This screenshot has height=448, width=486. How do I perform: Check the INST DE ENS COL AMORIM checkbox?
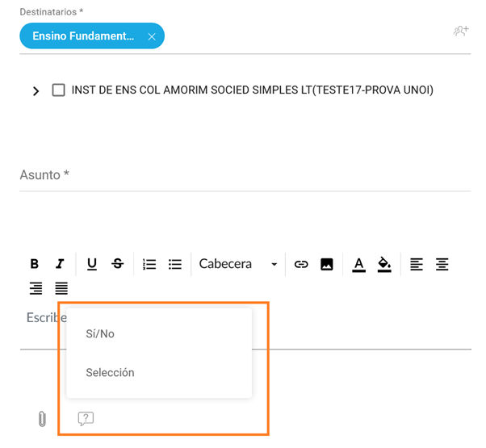pos(58,90)
